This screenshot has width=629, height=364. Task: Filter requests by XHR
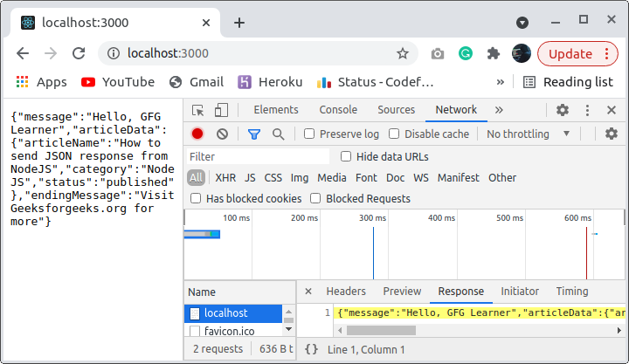[x=225, y=177]
